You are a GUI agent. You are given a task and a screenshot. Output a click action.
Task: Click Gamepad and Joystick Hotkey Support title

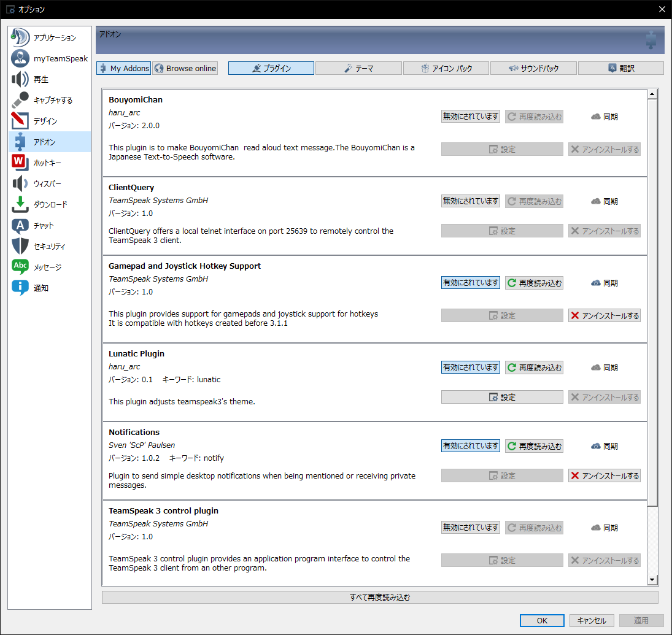pos(185,266)
